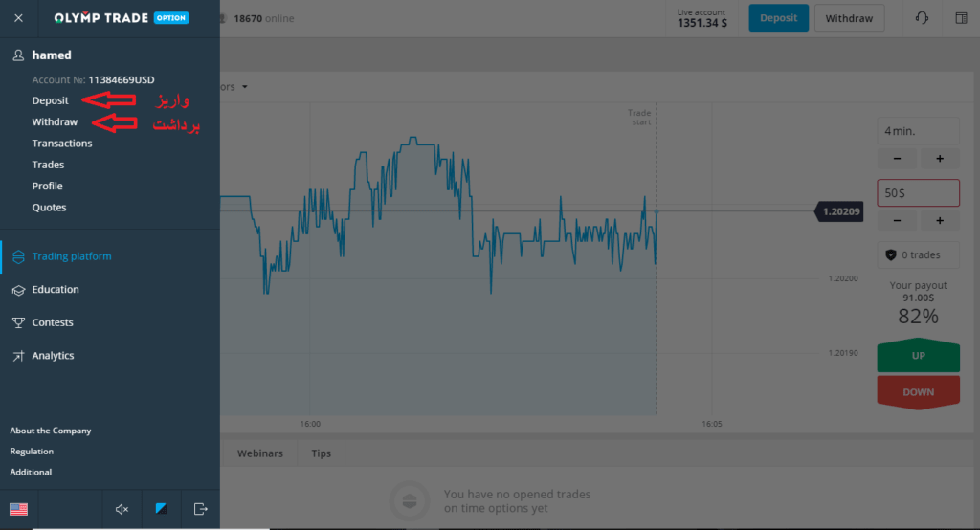Toggle sound with the muted speaker icon
The height and width of the screenshot is (530, 980).
[122, 509]
